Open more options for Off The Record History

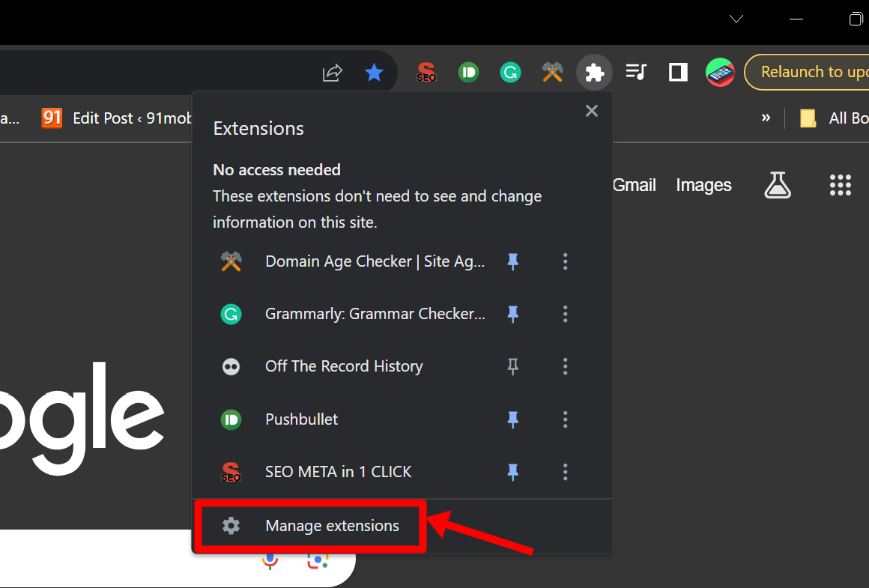(x=566, y=366)
